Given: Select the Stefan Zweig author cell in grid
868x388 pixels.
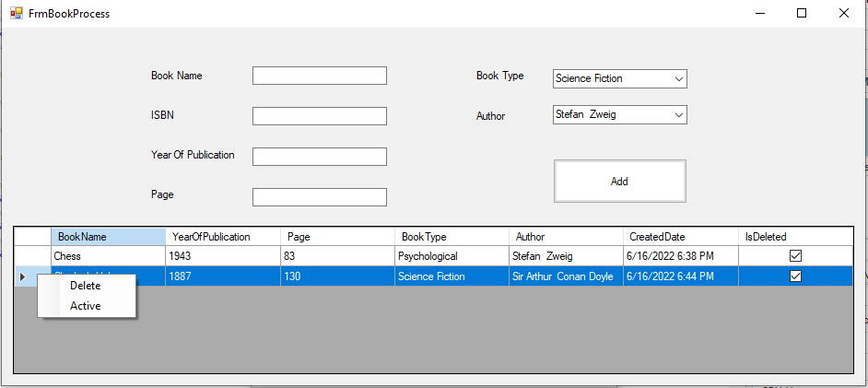Looking at the screenshot, I should pyautogui.click(x=566, y=256).
